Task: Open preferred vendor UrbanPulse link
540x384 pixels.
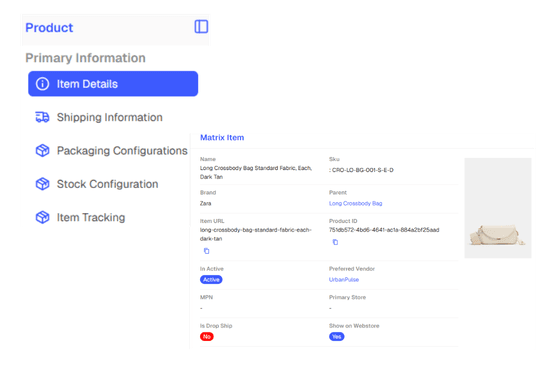Action: coord(344,280)
